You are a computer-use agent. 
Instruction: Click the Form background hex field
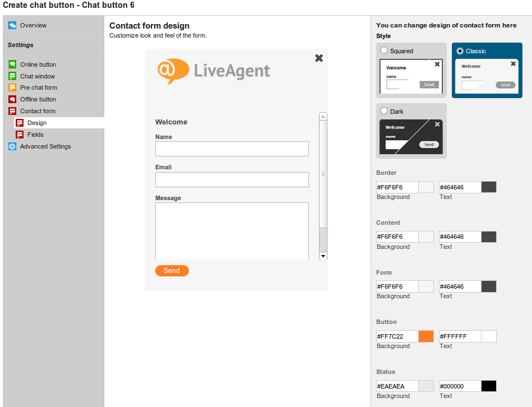pyautogui.click(x=397, y=286)
